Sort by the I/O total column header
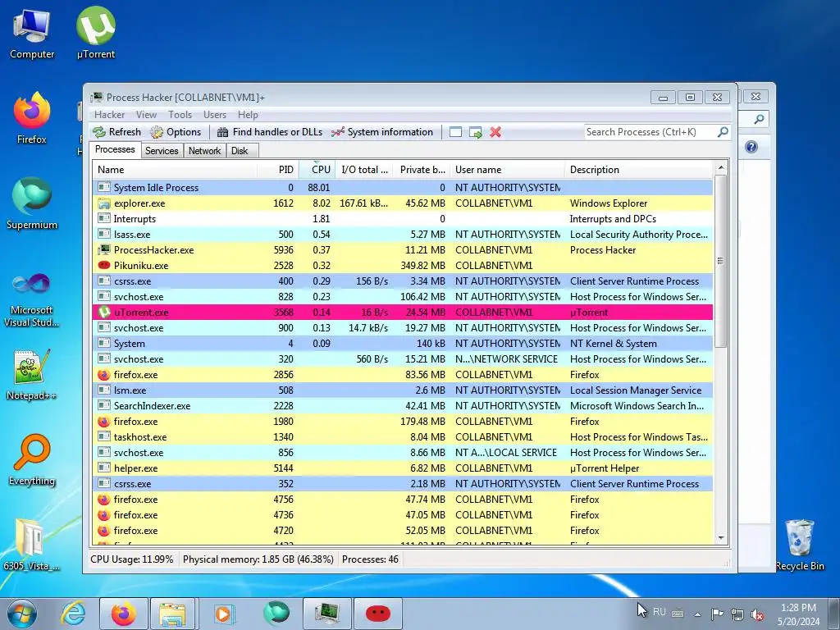This screenshot has width=840, height=630. 365,170
